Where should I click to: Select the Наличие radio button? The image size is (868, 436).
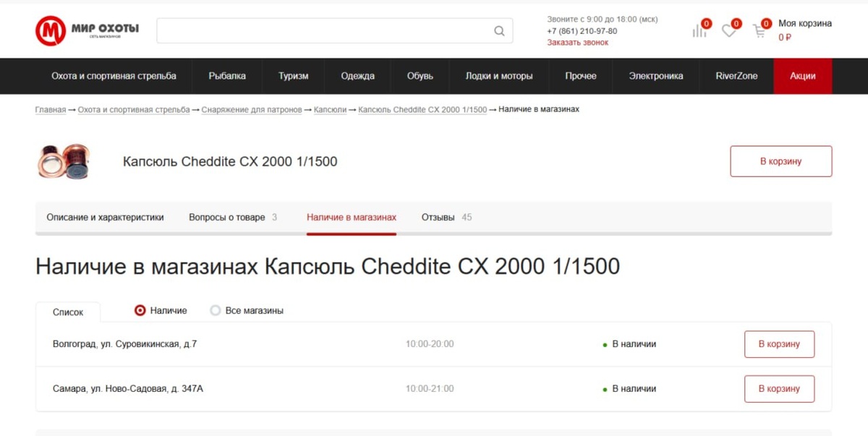coord(140,311)
